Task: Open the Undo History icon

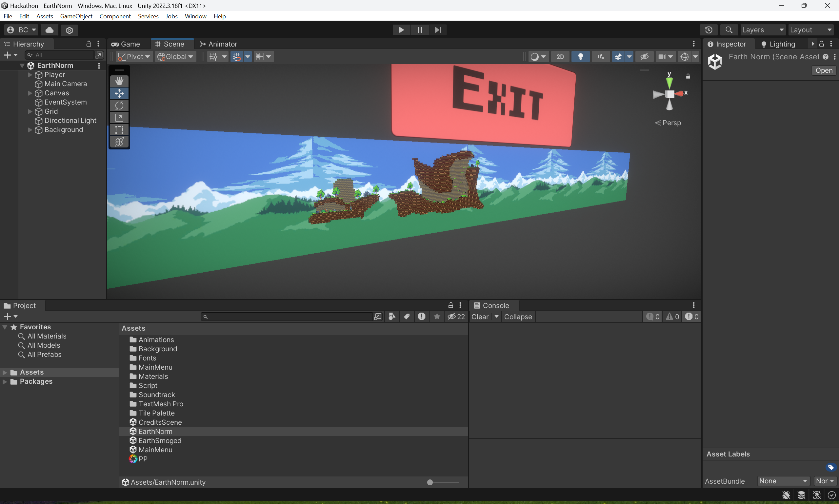Action: (709, 30)
